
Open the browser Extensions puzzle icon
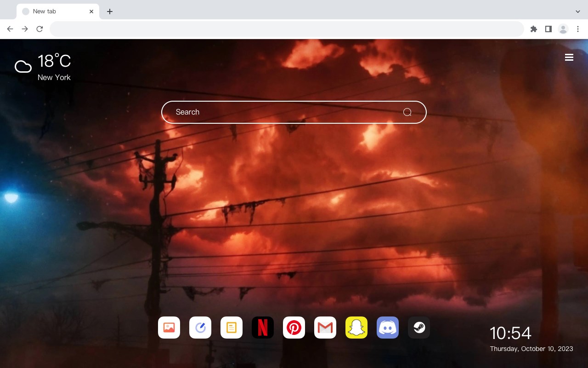point(534,29)
